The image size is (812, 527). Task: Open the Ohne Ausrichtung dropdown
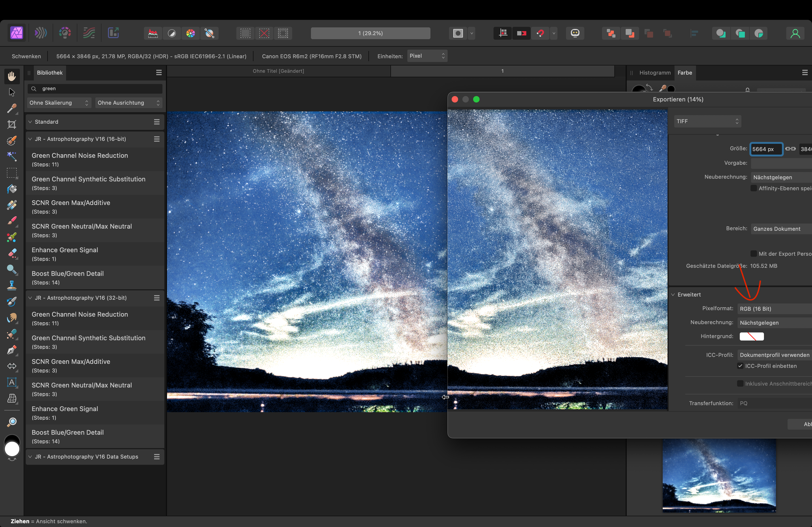click(129, 103)
